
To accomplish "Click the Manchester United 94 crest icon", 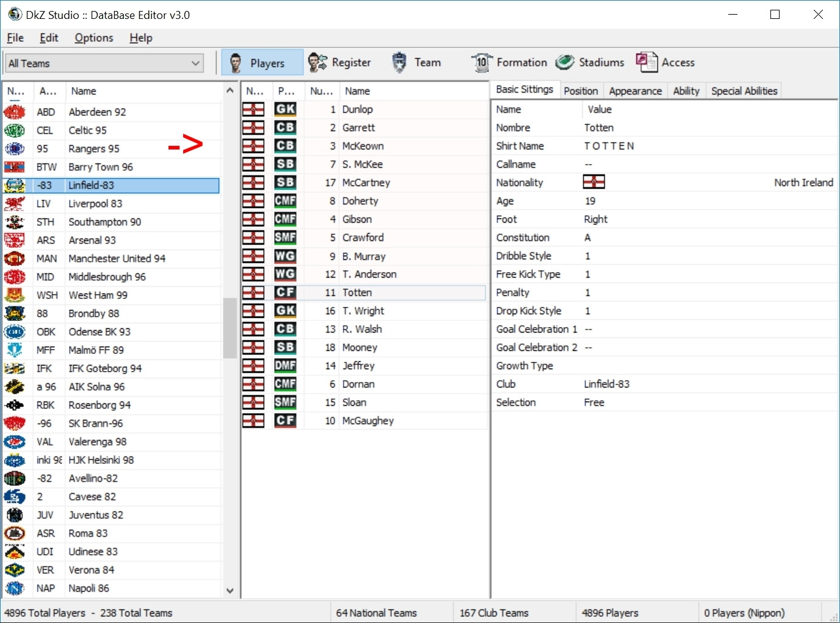I will click(15, 259).
